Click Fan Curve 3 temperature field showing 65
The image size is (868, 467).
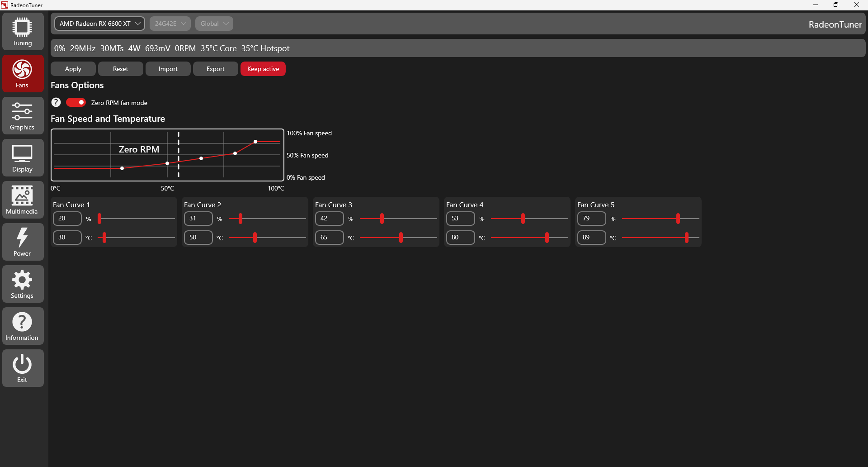click(x=330, y=238)
